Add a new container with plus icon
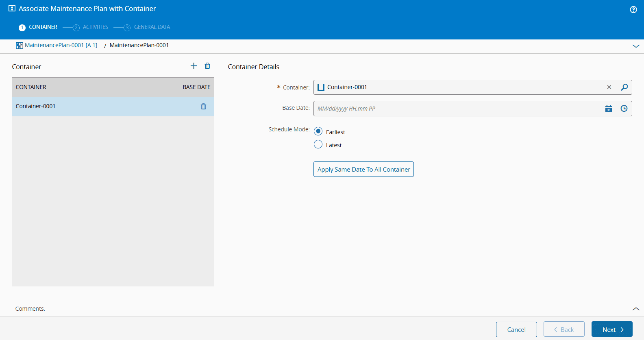Image resolution: width=644 pixels, height=340 pixels. (x=194, y=66)
